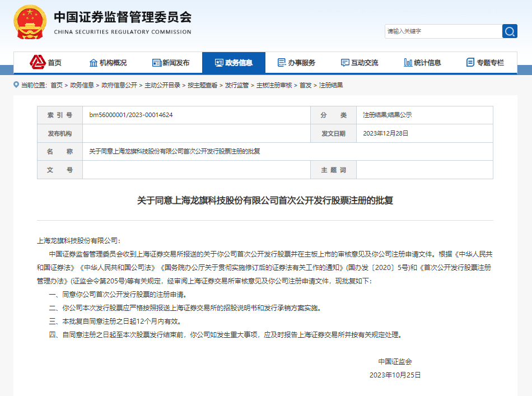Image resolution: width=532 pixels, height=396 pixels.
Task: Click the document icon beside 专题专栏
Action: 469,63
